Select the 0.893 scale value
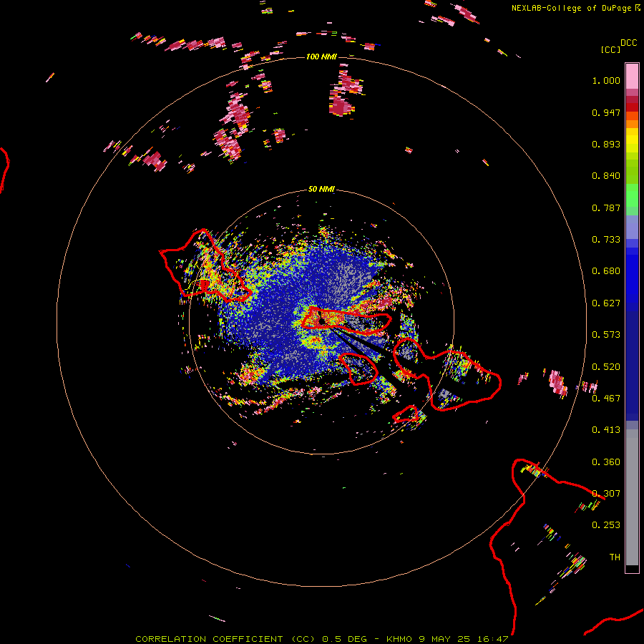Screen dimensions: 644x644 coord(606,144)
